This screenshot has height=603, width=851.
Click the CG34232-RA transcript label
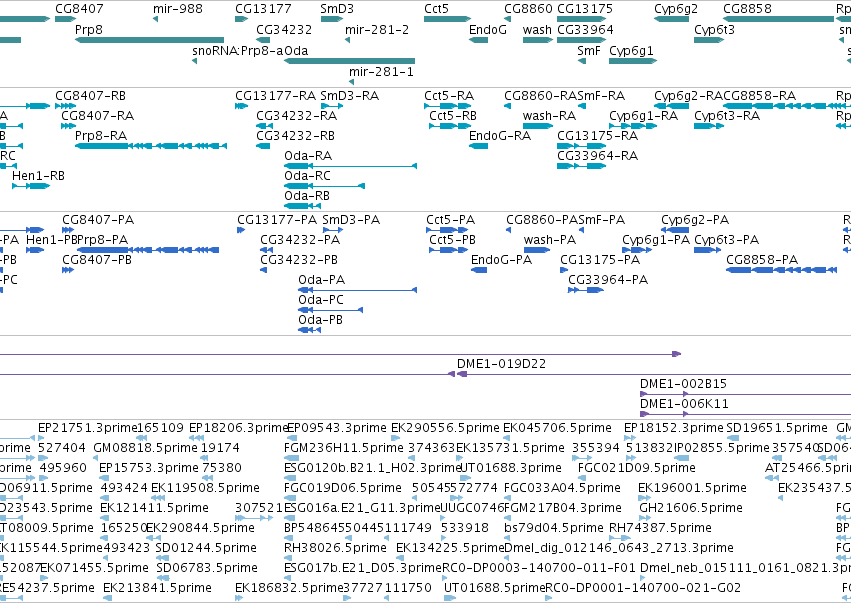(x=296, y=115)
